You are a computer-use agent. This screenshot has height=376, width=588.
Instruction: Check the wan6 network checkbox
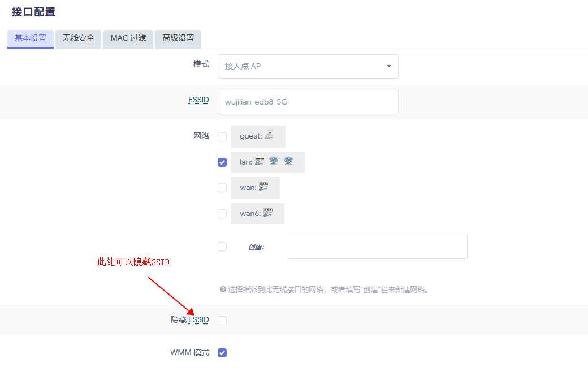coord(222,214)
